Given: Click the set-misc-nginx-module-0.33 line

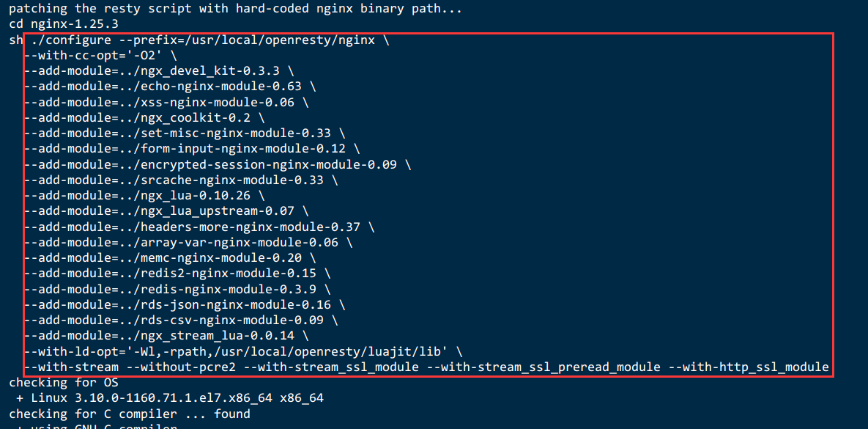Looking at the screenshot, I should (185, 133).
